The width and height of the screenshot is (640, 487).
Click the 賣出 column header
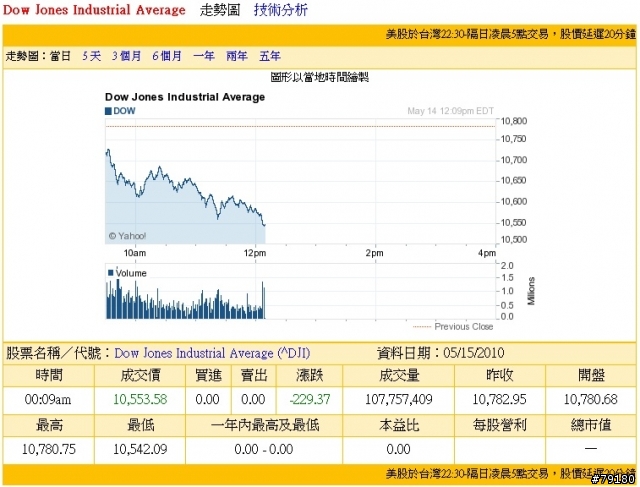point(254,376)
